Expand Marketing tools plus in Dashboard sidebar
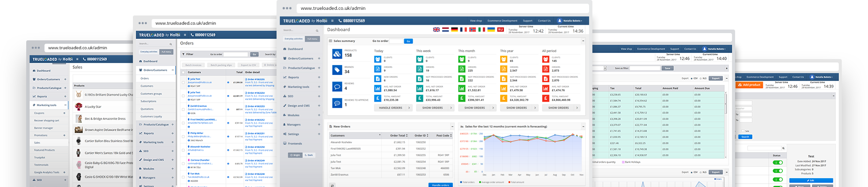 point(319,87)
